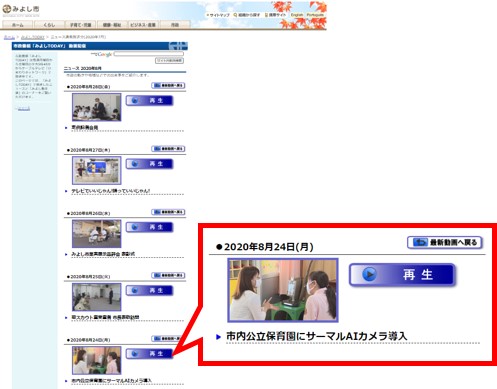Open the 子育て navigation tab
The image size is (497, 389).
[80, 25]
